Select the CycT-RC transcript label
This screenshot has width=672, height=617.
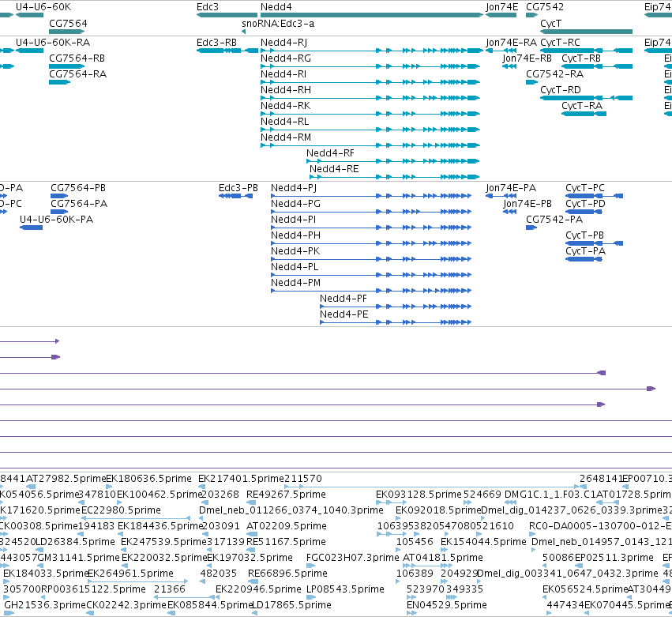pos(560,43)
